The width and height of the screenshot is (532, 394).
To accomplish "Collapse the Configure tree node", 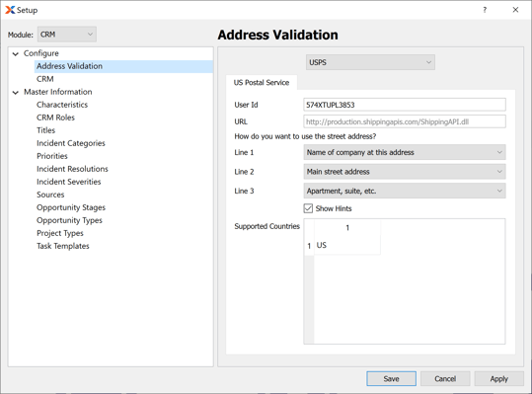I will 16,53.
